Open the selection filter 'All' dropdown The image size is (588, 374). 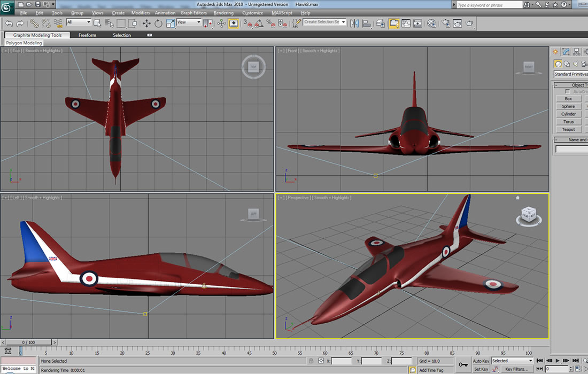tap(79, 22)
